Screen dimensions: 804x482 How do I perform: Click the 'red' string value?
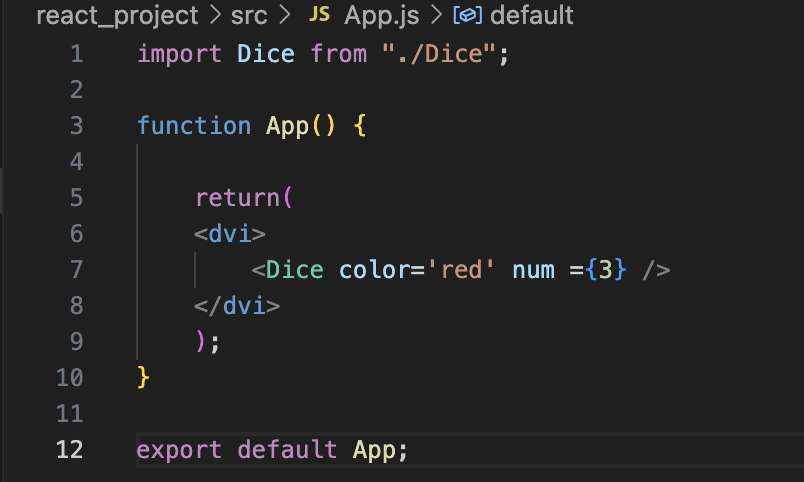coord(461,270)
